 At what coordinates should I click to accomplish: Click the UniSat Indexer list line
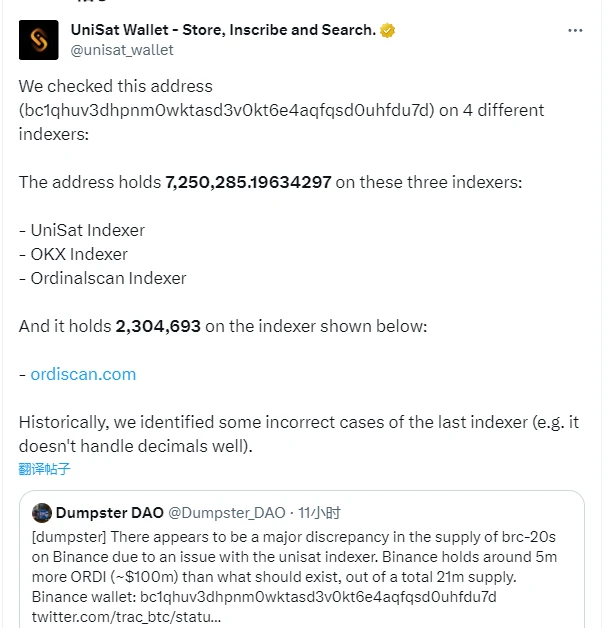tap(82, 230)
